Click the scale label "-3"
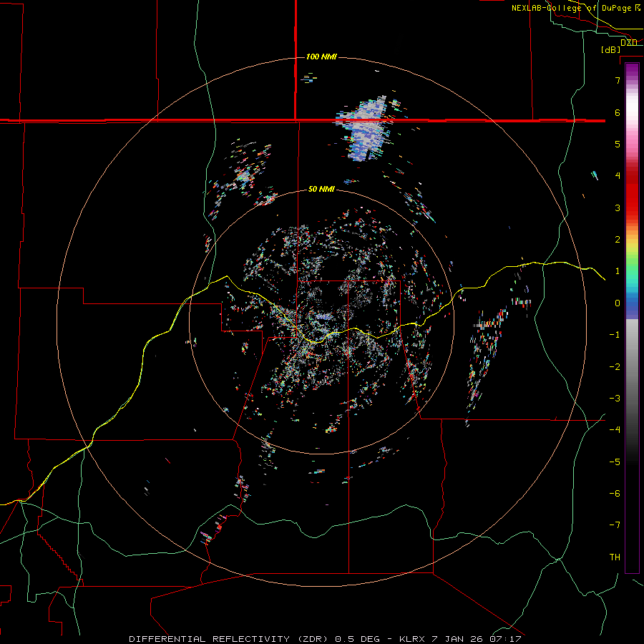 pos(615,399)
